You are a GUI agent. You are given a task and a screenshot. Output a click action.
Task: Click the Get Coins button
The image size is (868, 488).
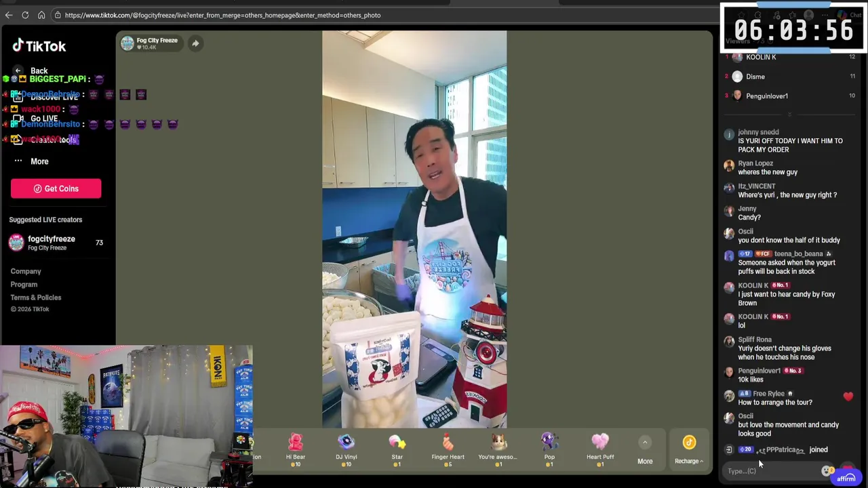tap(56, 188)
